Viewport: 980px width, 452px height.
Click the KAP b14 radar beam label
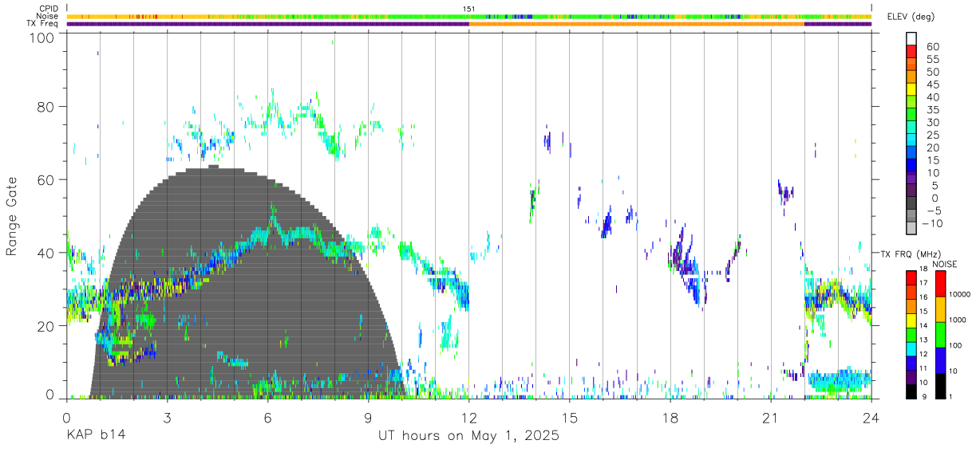pos(96,436)
